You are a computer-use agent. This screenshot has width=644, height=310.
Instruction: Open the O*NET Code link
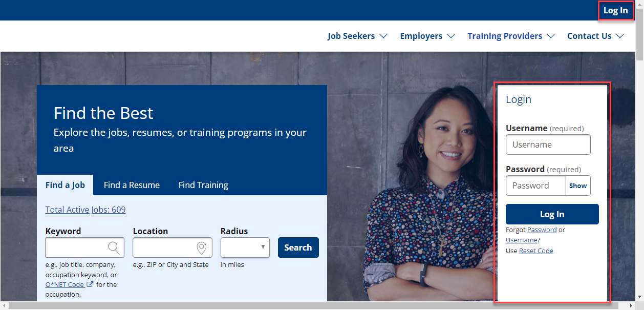pyautogui.click(x=65, y=284)
